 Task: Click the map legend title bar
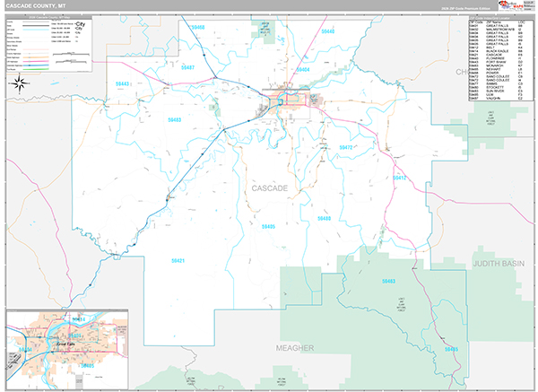49,18
